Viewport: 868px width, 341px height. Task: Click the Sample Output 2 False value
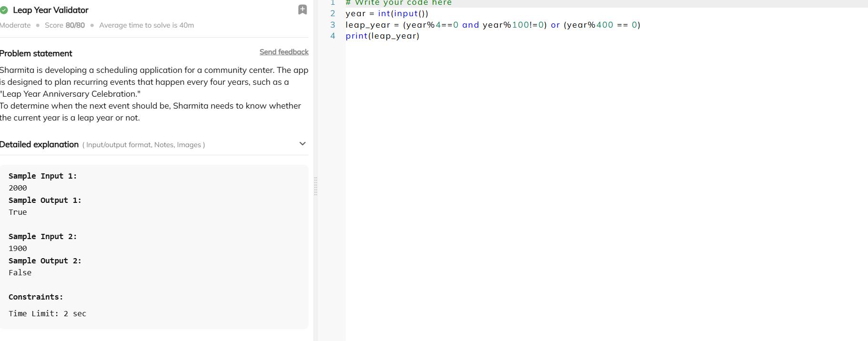pos(20,273)
